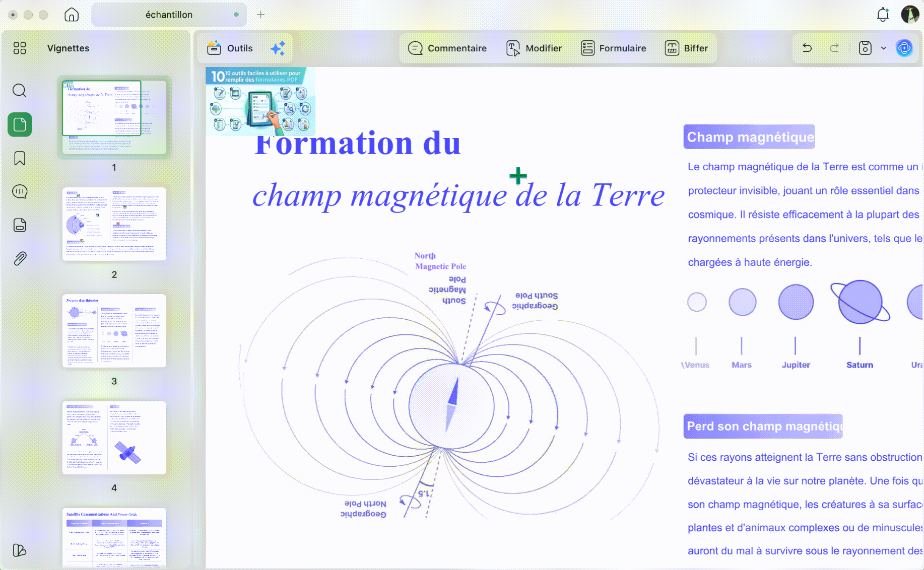924x570 pixels.
Task: Click the Saturn planet illustration
Action: click(860, 302)
